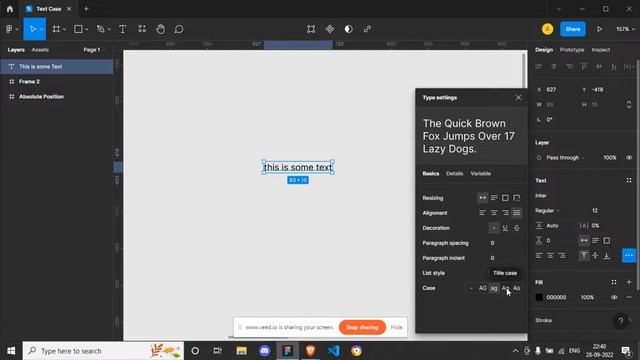Select the Comment tool
The image size is (640, 360).
pyautogui.click(x=179, y=29)
